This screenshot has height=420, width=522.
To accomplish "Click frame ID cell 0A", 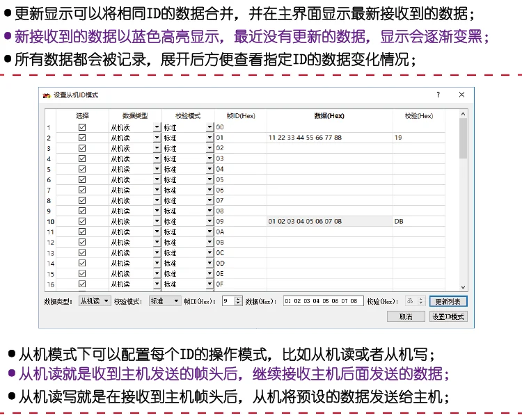I will pyautogui.click(x=240, y=232).
